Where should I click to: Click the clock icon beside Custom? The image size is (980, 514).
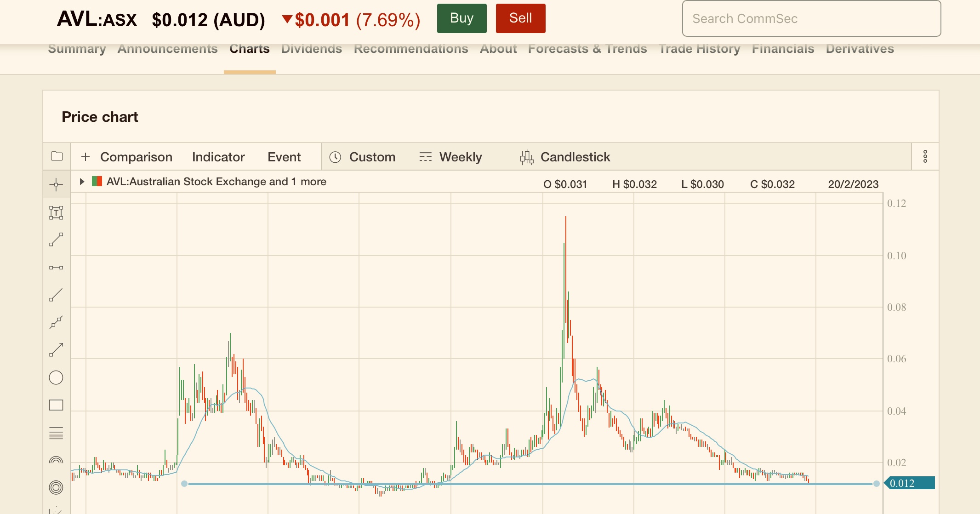[x=335, y=157]
